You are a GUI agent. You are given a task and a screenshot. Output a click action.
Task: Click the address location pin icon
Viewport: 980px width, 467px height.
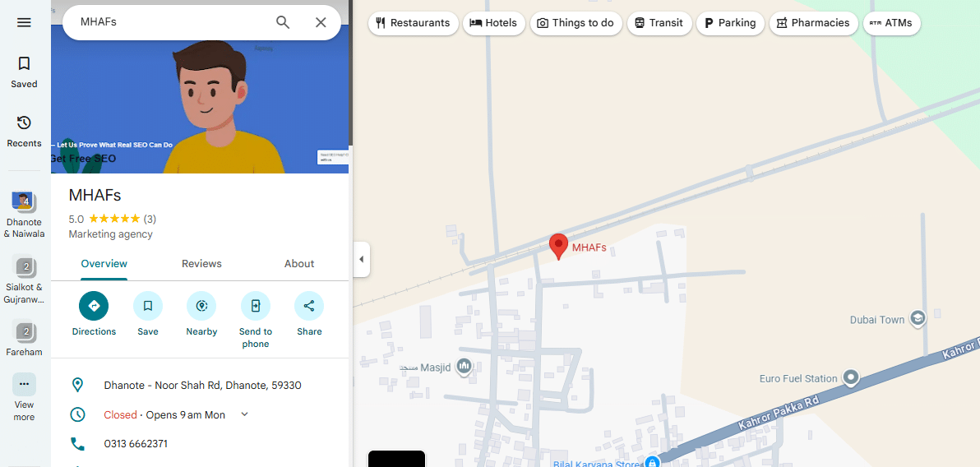(x=77, y=385)
